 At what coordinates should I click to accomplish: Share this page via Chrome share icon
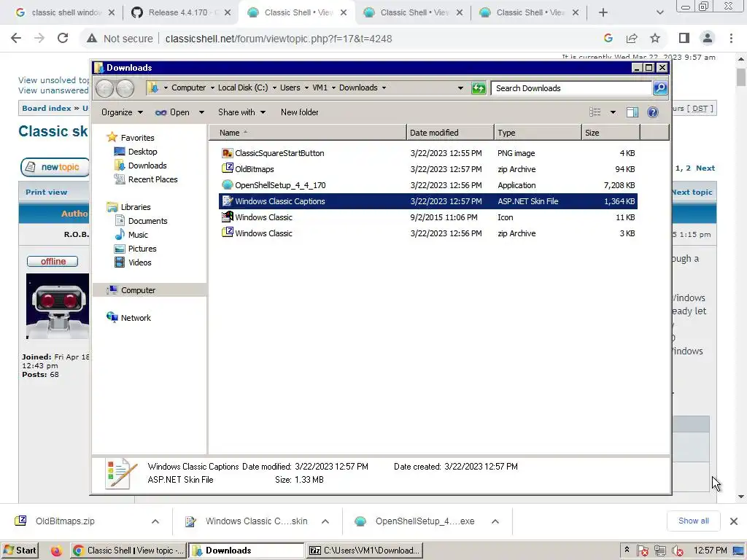632,39
